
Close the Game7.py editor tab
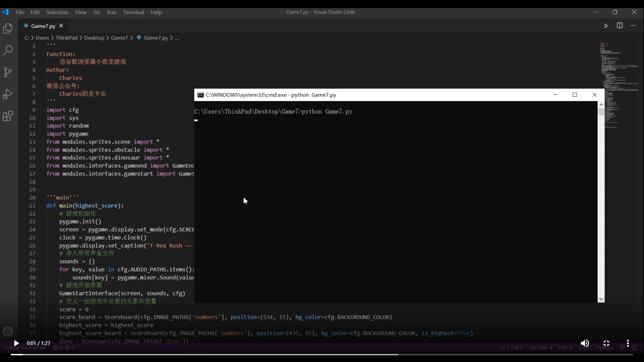click(x=61, y=26)
